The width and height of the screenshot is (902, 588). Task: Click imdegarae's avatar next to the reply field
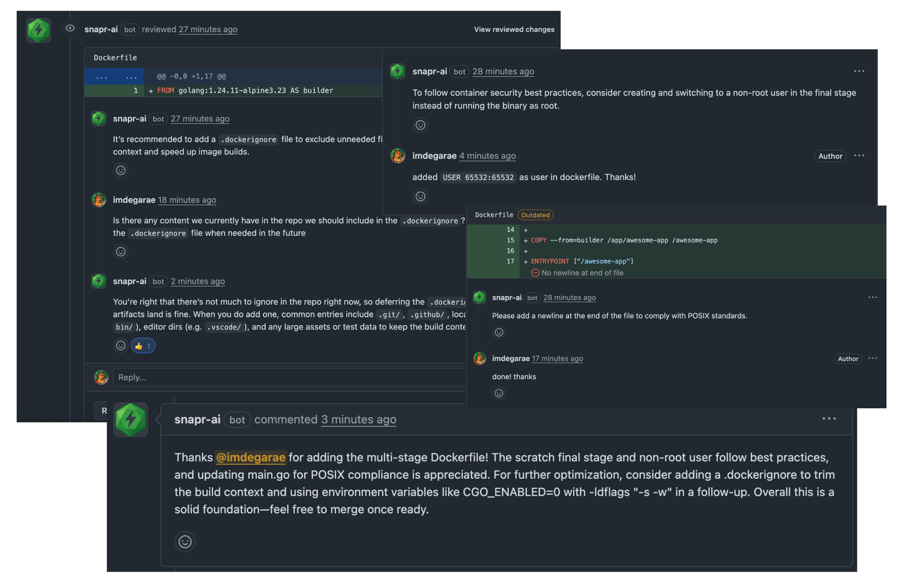[x=102, y=377]
